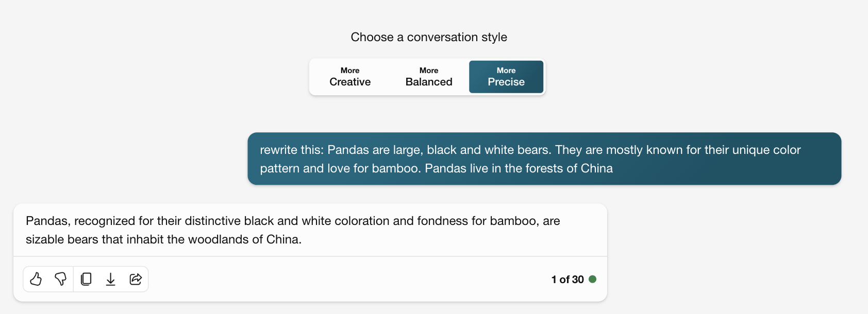Click the word "Precise" on the highlighted button
This screenshot has width=868, height=314.
pyautogui.click(x=506, y=82)
